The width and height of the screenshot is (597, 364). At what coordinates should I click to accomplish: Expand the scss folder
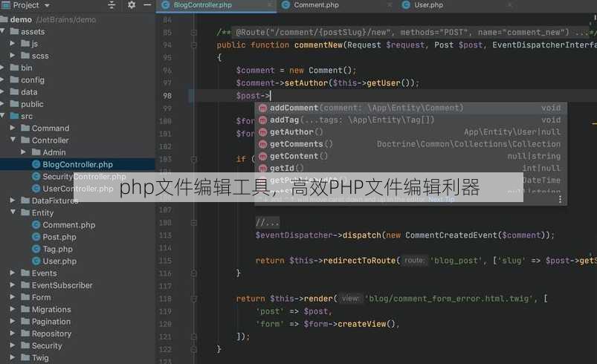(x=13, y=56)
